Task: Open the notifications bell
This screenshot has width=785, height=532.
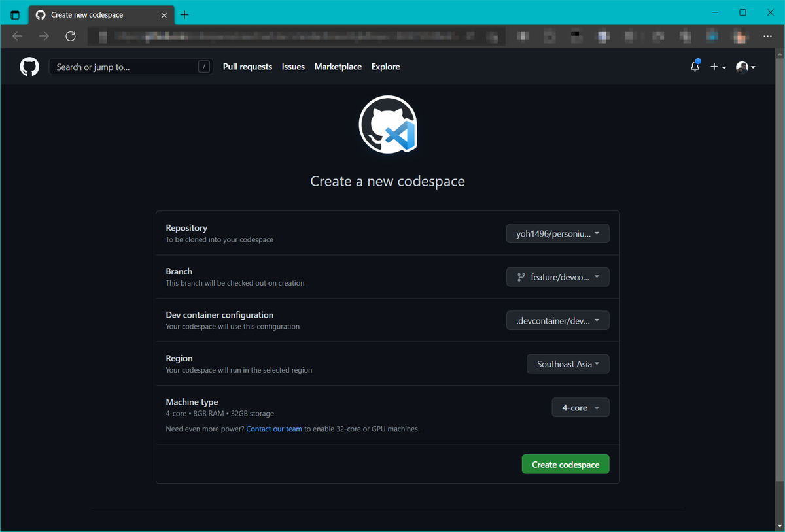Action: coord(695,67)
